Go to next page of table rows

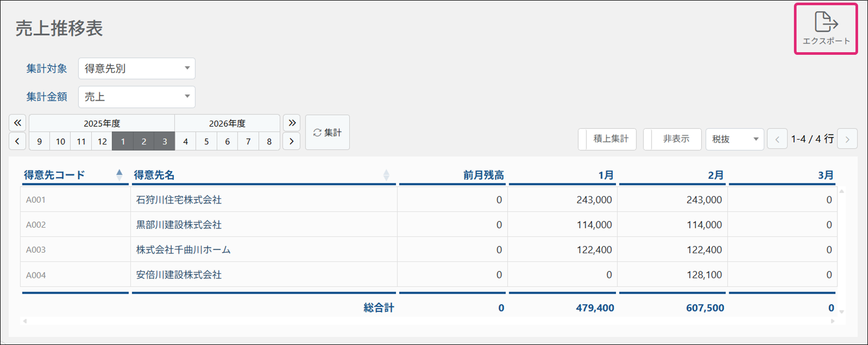coord(847,139)
